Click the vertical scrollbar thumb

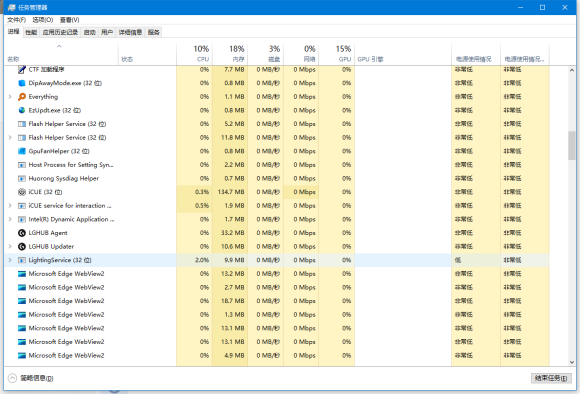572,145
